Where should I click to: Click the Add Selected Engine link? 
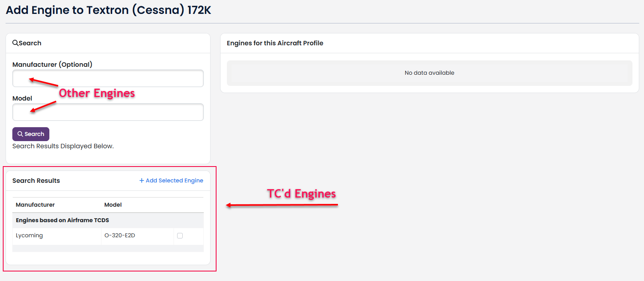tap(171, 180)
